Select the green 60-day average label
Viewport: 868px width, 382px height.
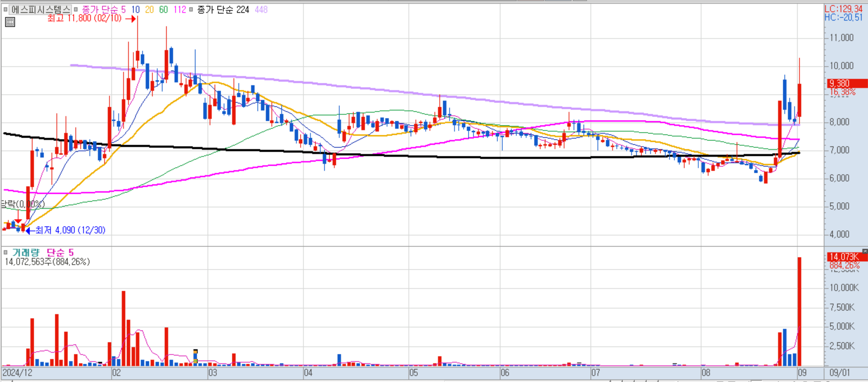(163, 9)
